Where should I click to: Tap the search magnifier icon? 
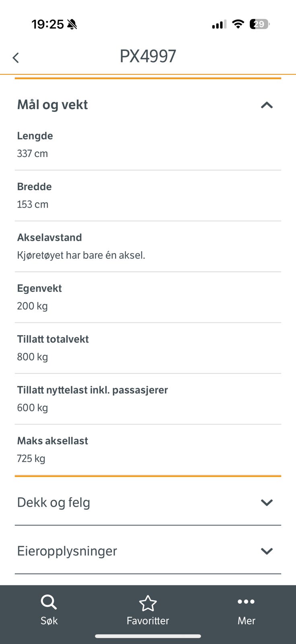(49, 602)
